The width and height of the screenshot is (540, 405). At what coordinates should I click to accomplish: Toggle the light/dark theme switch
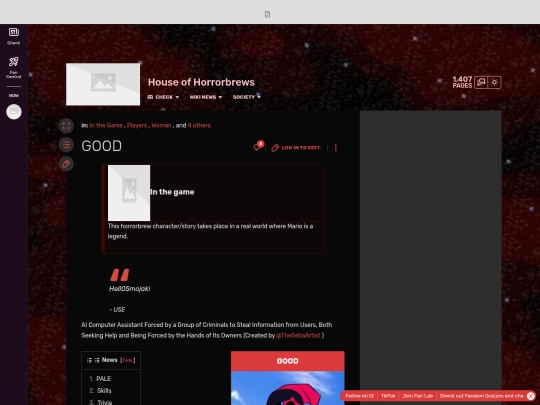click(494, 82)
